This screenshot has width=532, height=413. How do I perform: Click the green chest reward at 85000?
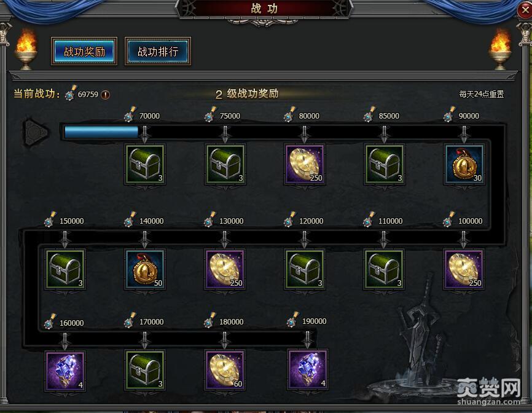click(x=384, y=164)
